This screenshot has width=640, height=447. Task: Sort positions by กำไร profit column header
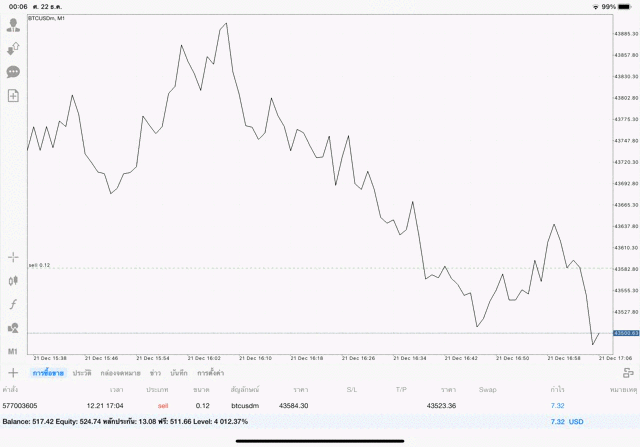coord(556,388)
